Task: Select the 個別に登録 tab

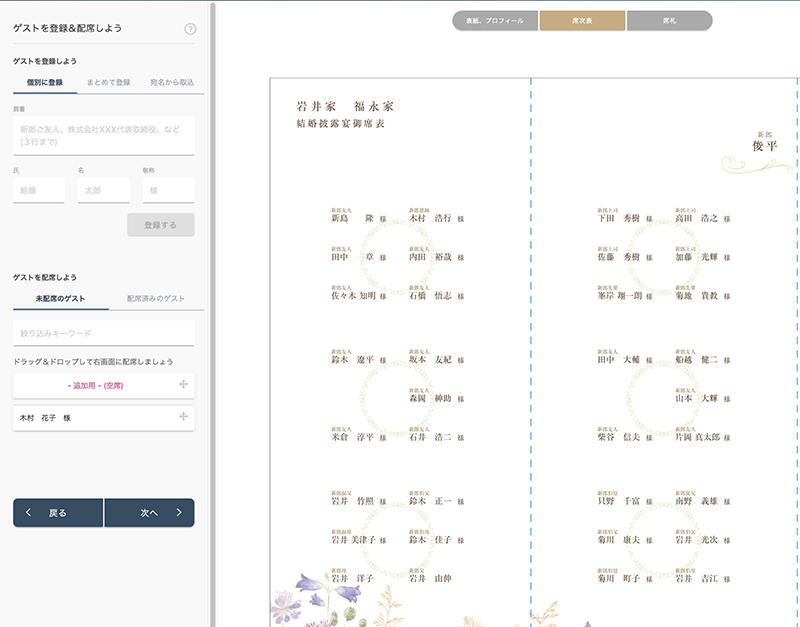Action: [x=44, y=82]
